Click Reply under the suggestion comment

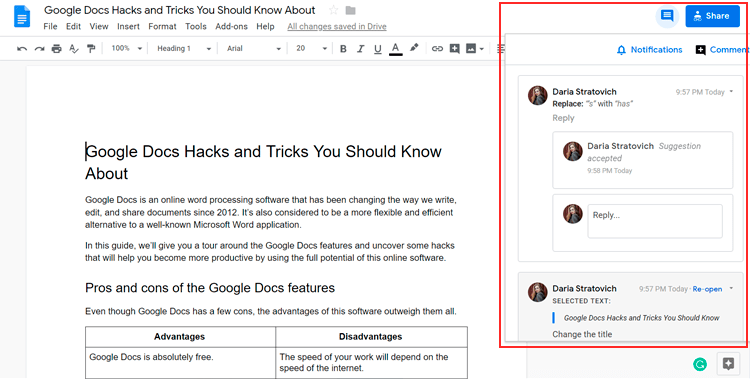tap(563, 118)
